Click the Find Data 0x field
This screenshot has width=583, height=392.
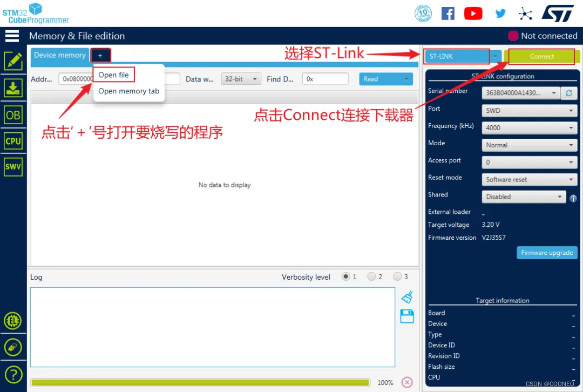click(x=326, y=79)
